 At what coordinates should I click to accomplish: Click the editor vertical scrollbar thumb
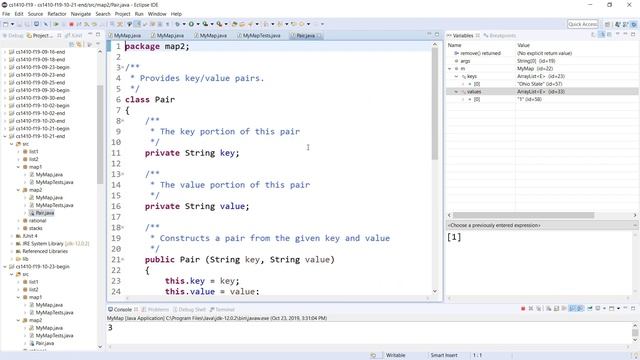click(x=435, y=104)
